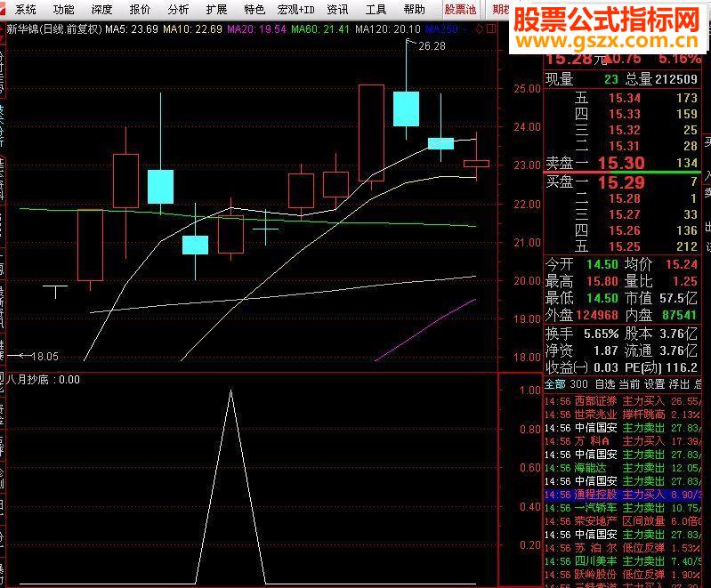Image resolution: width=711 pixels, height=588 pixels.
Task: Open the 功能 menu
Action: point(63,9)
